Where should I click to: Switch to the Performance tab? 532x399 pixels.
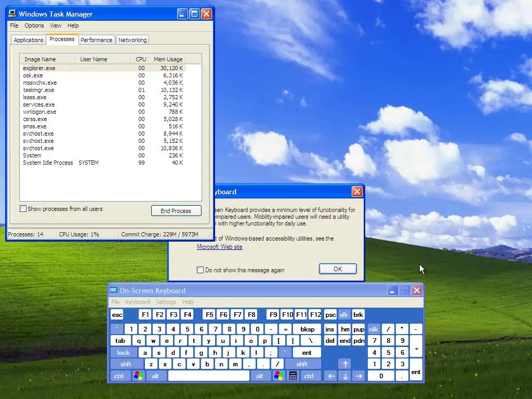[96, 39]
